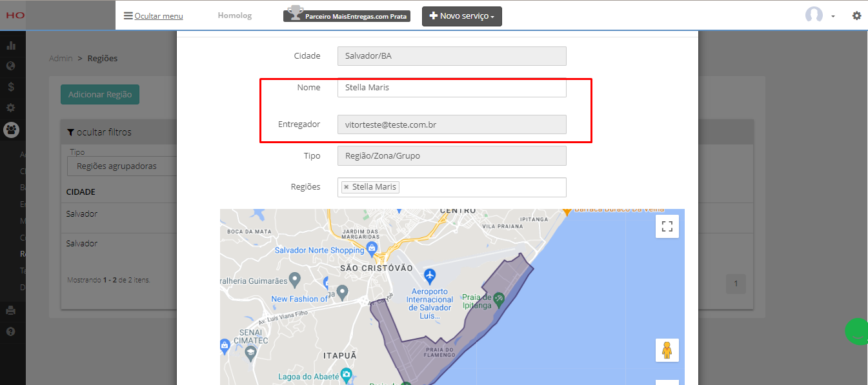Expand the Novo serviço dropdown

click(x=462, y=16)
